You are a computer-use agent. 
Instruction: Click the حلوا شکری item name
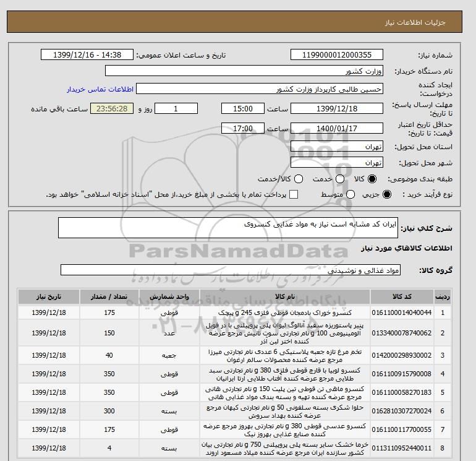(x=285, y=411)
